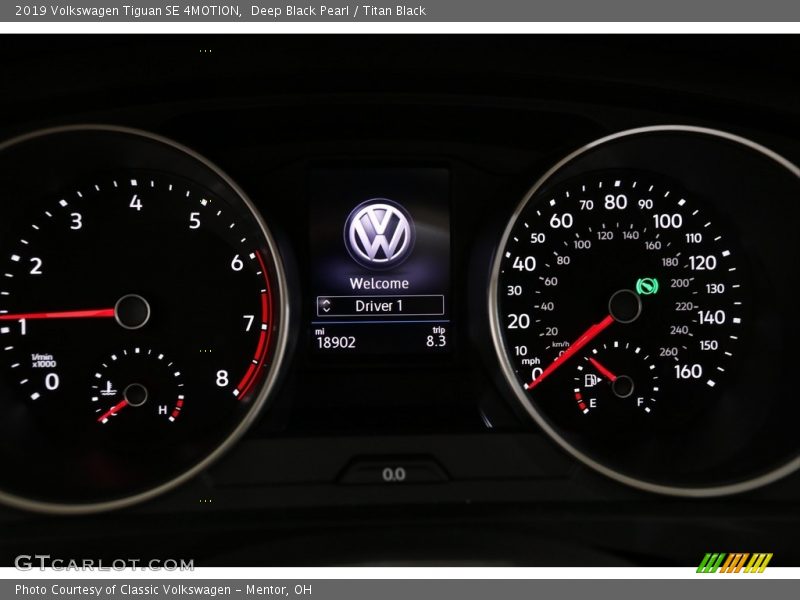Click the number 8 on tachometer

[222, 378]
